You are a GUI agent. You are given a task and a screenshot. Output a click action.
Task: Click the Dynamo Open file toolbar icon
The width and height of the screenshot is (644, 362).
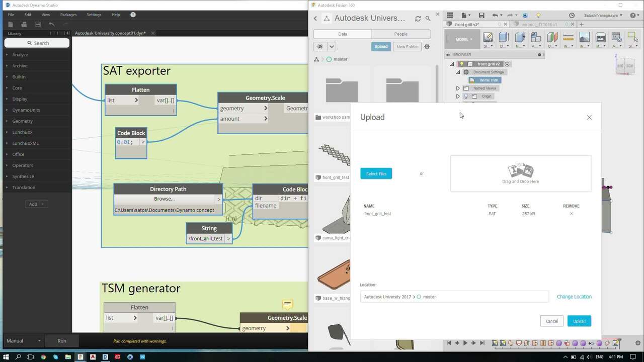(24, 24)
